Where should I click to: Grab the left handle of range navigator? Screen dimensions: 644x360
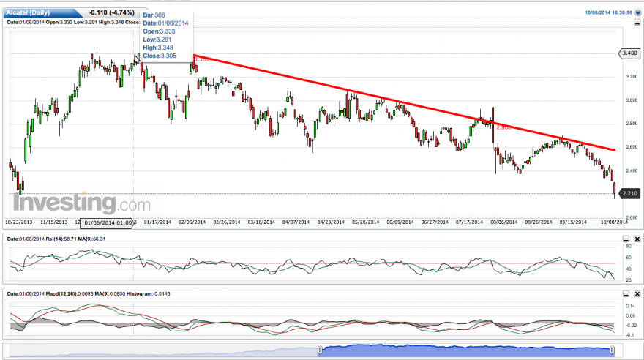(x=320, y=350)
